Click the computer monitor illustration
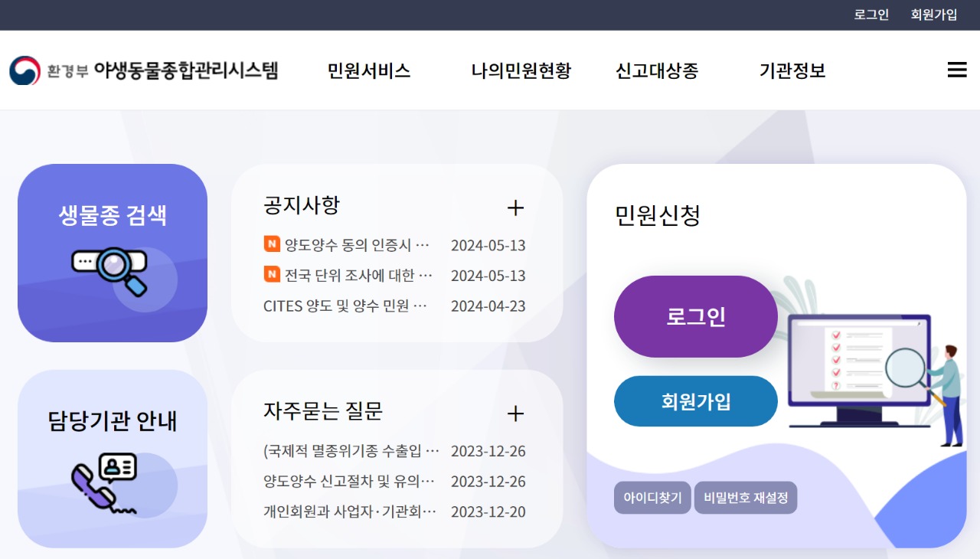Screen dimensions: 980x559 click(x=858, y=368)
